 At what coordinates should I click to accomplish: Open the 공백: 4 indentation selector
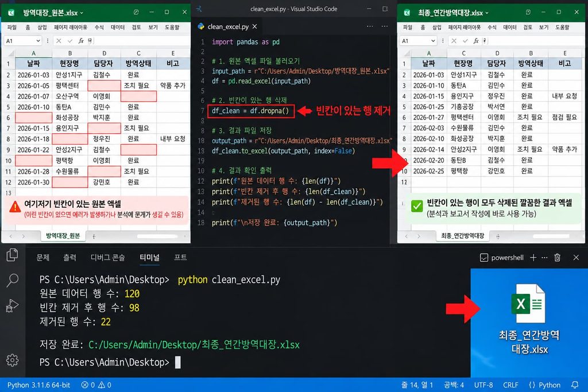point(454,385)
